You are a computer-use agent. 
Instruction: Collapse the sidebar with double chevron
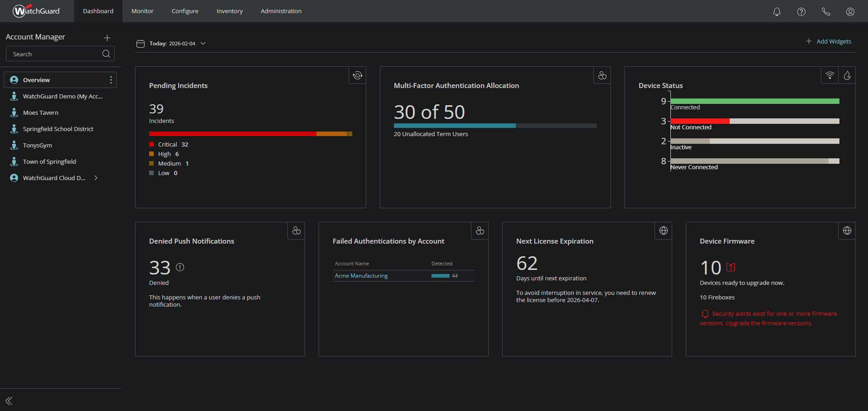pyautogui.click(x=9, y=401)
